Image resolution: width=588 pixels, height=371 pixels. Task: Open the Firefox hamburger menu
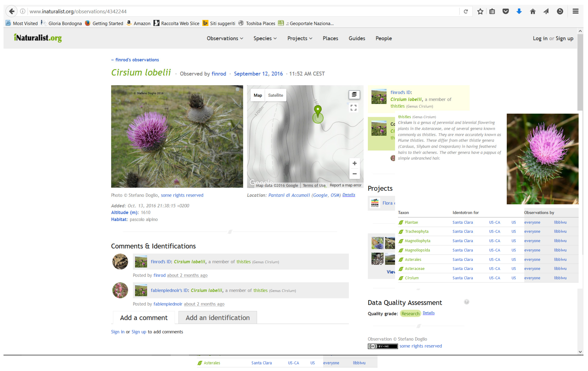click(x=575, y=11)
